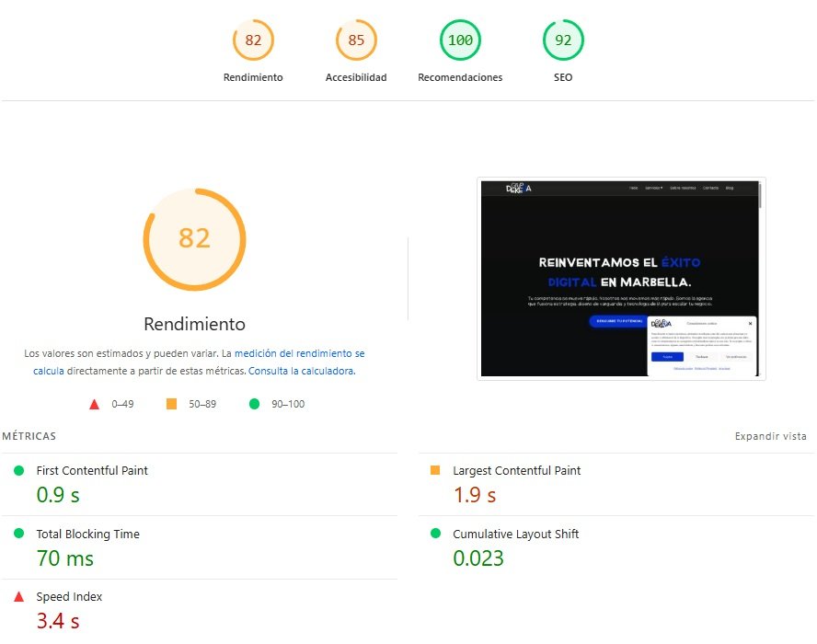Open the "medición del rendimiento se calcula" link
The width and height of the screenshot is (817, 644).
pyautogui.click(x=299, y=353)
